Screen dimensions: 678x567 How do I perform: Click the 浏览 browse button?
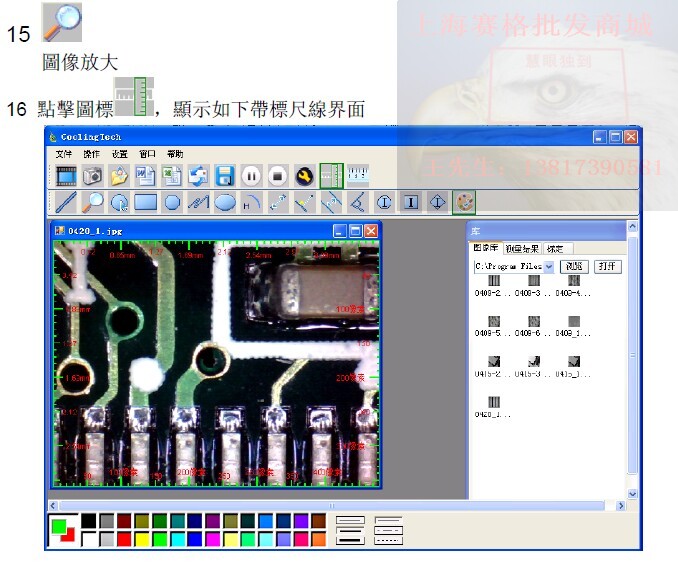pos(574,266)
